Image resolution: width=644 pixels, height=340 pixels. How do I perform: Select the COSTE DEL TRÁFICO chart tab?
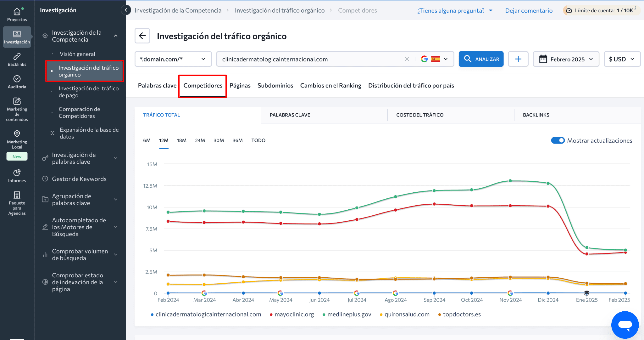(x=451, y=115)
